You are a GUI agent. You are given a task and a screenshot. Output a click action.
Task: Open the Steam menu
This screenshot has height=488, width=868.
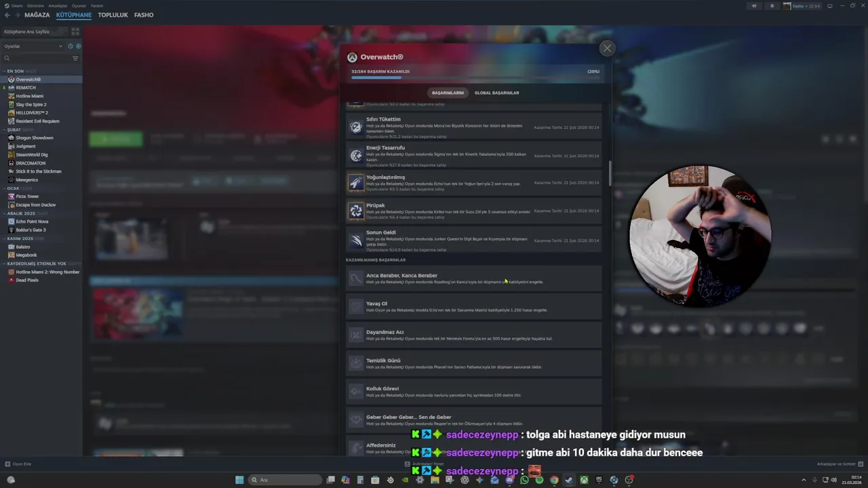(17, 5)
